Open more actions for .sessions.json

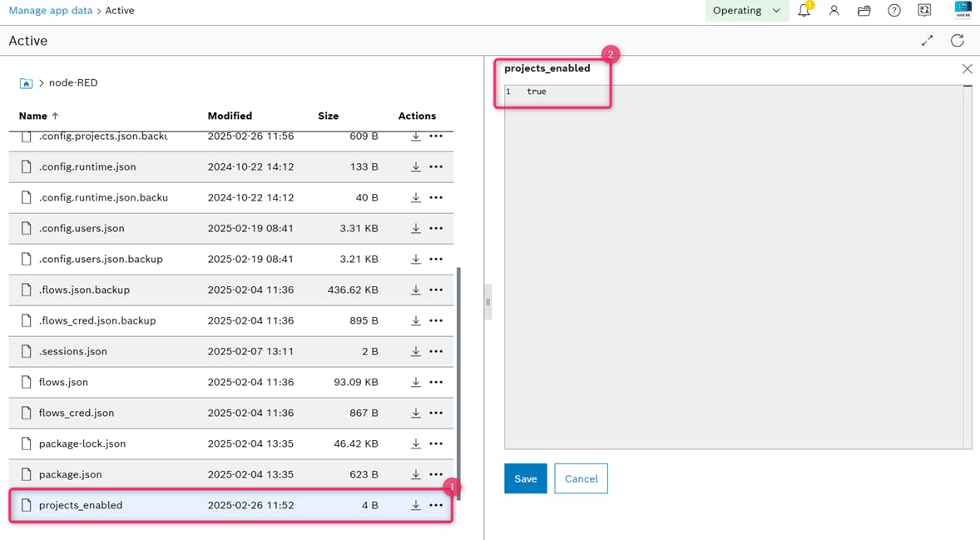436,351
